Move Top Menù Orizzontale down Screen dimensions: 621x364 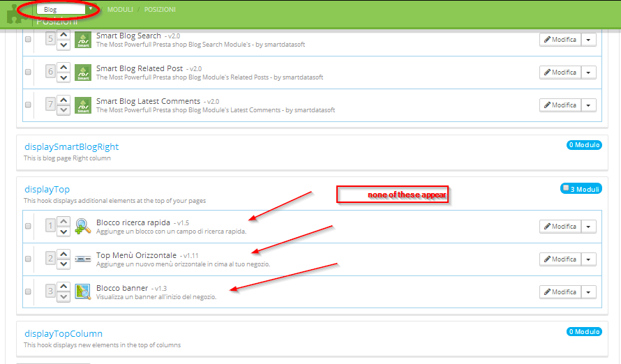click(x=63, y=264)
